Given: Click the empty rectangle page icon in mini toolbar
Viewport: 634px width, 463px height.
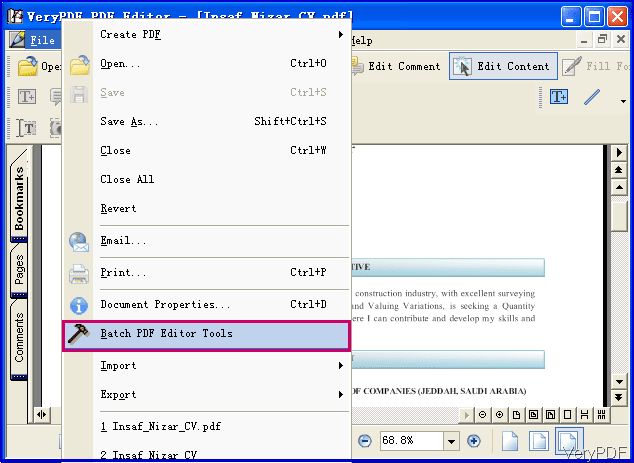Looking at the screenshot, I should pos(567,415).
